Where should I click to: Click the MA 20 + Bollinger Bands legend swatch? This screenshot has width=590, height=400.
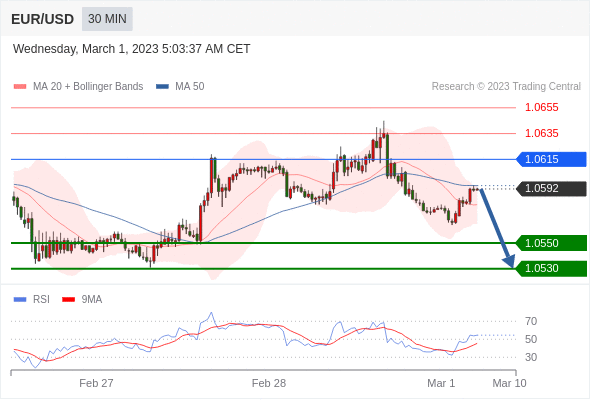pyautogui.click(x=20, y=87)
